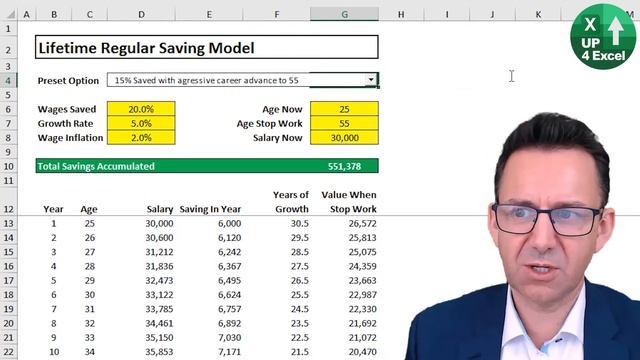
Task: Click salary cell 31,212
Action: tap(159, 252)
